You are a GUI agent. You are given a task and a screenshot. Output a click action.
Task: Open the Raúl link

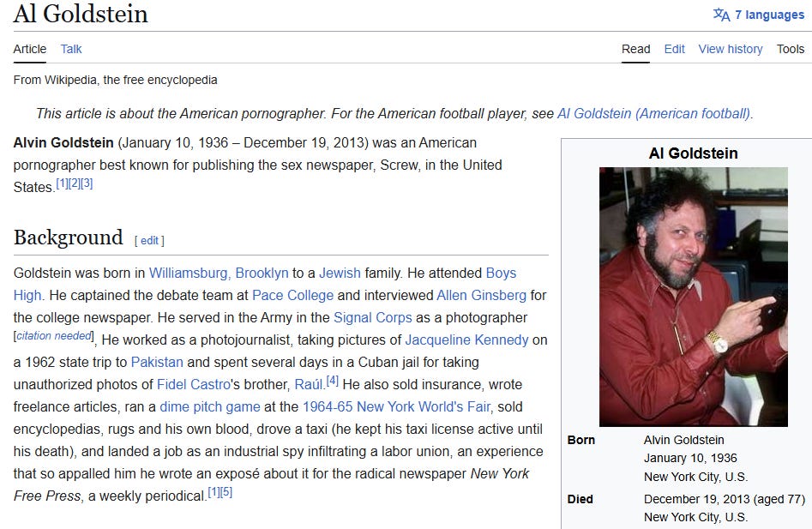pos(308,384)
